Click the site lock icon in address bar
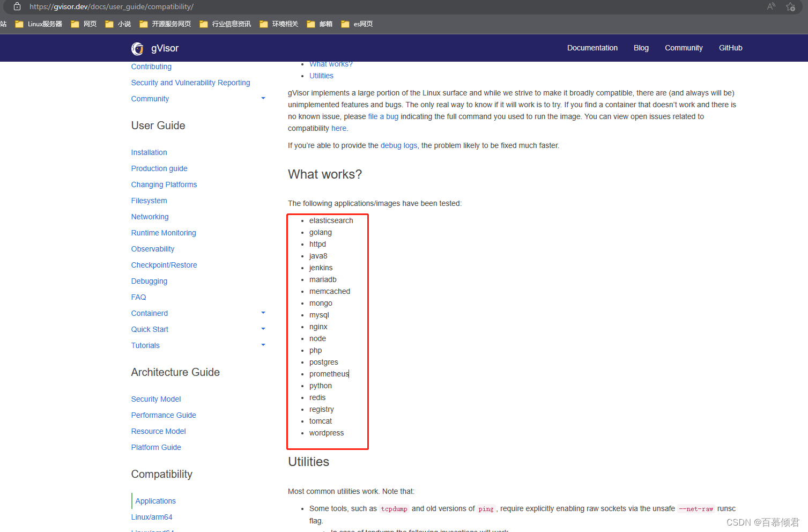808x532 pixels. [17, 6]
